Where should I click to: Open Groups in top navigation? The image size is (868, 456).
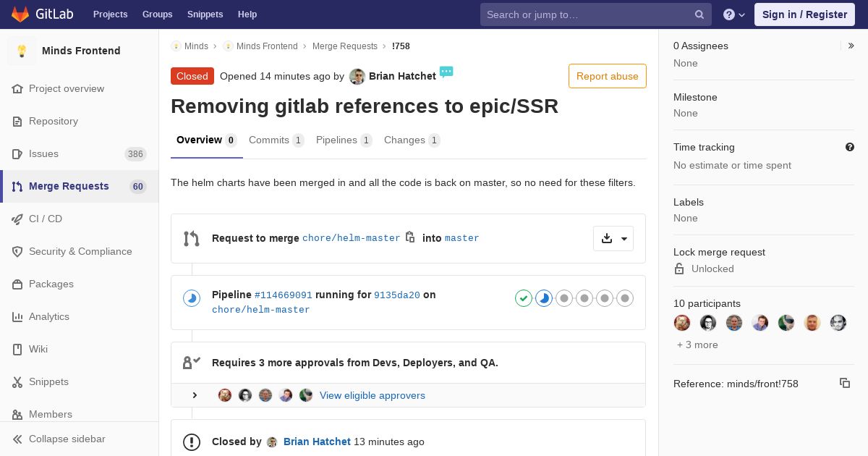pos(157,14)
